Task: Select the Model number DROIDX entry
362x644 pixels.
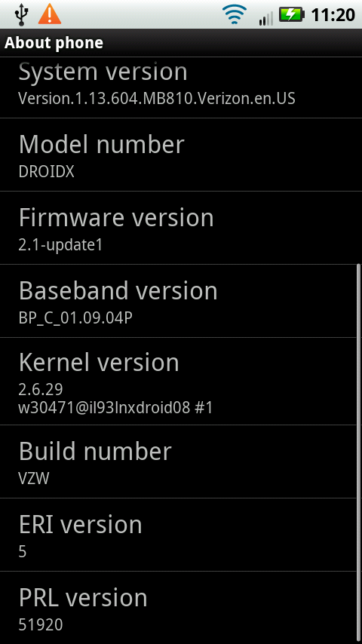Action: [181, 155]
